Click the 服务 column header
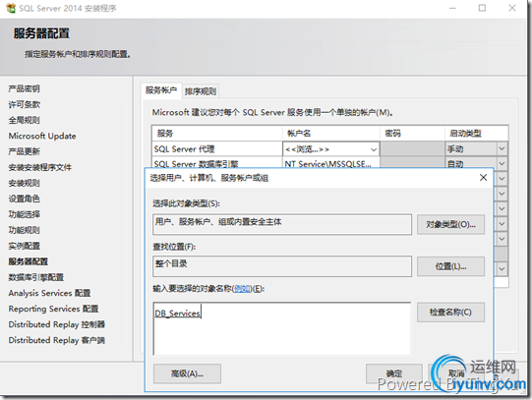 (x=217, y=134)
